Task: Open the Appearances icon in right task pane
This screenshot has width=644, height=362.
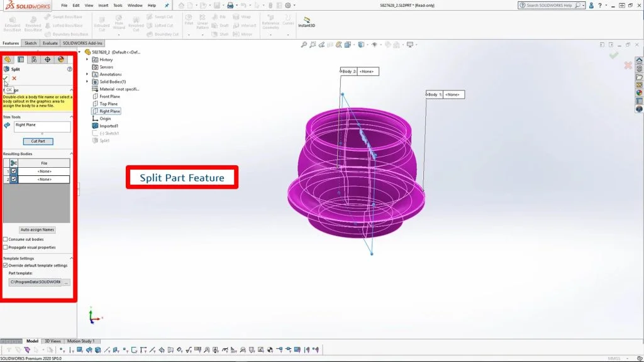Action: click(640, 93)
